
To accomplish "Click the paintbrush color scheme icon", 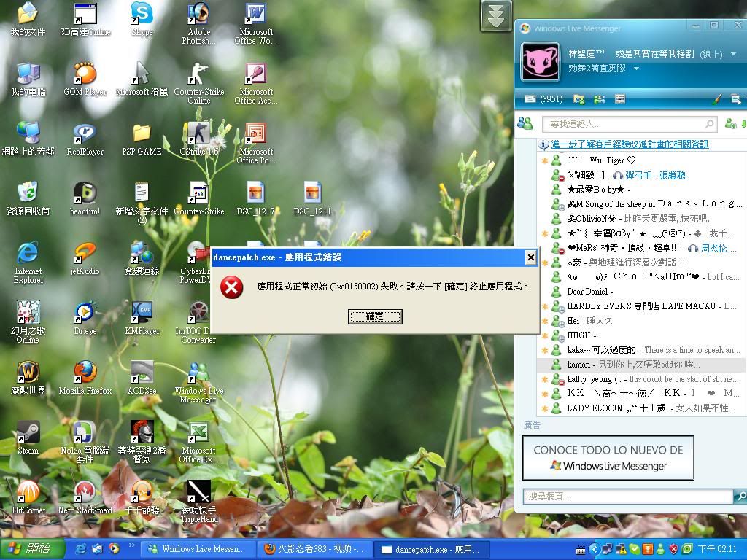I will (716, 99).
